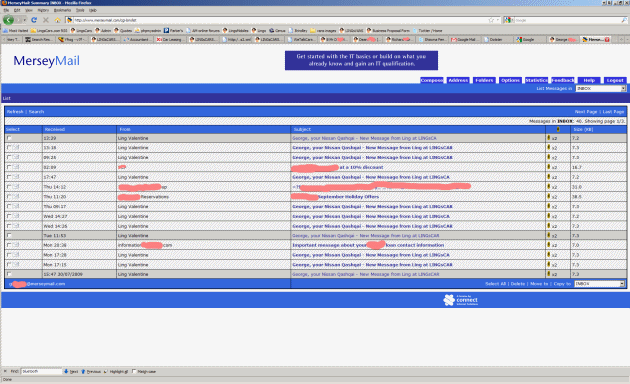Image resolution: width=630 pixels, height=384 pixels.
Task: Go back with the green back arrow
Action: 8,20
